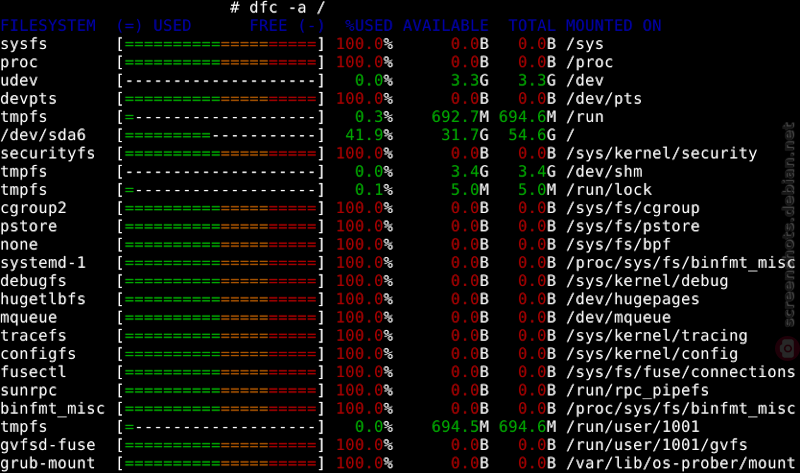Image resolution: width=800 pixels, height=473 pixels.
Task: Click the /run/lock mount point
Action: 609,190
